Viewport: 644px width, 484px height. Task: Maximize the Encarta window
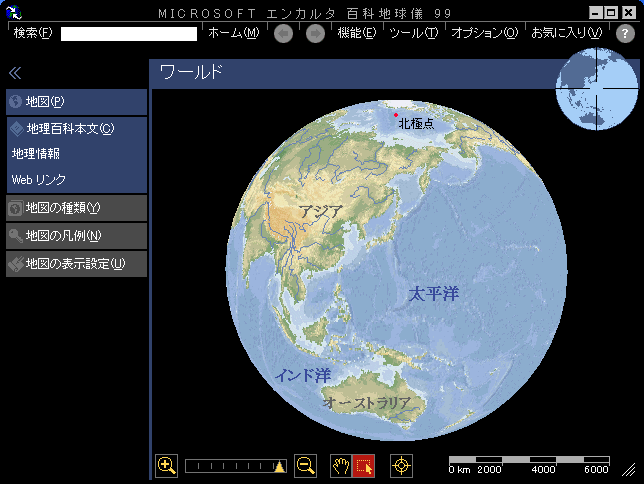611,13
